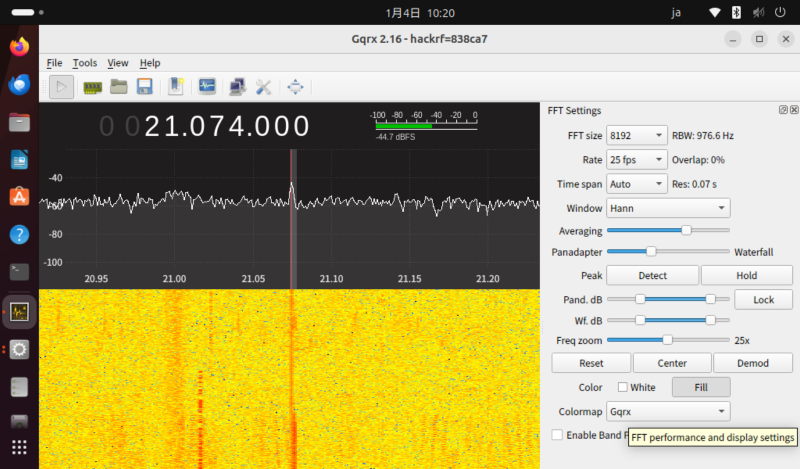Undock the FFT Settings panel
The image size is (800, 469).
coord(783,110)
